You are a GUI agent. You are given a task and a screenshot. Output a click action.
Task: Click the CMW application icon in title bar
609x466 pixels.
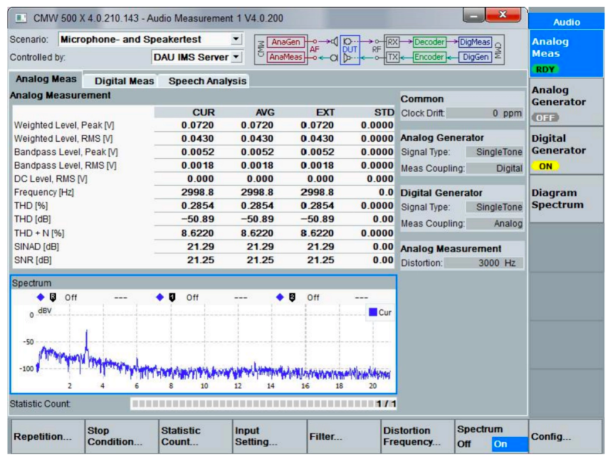21,18
